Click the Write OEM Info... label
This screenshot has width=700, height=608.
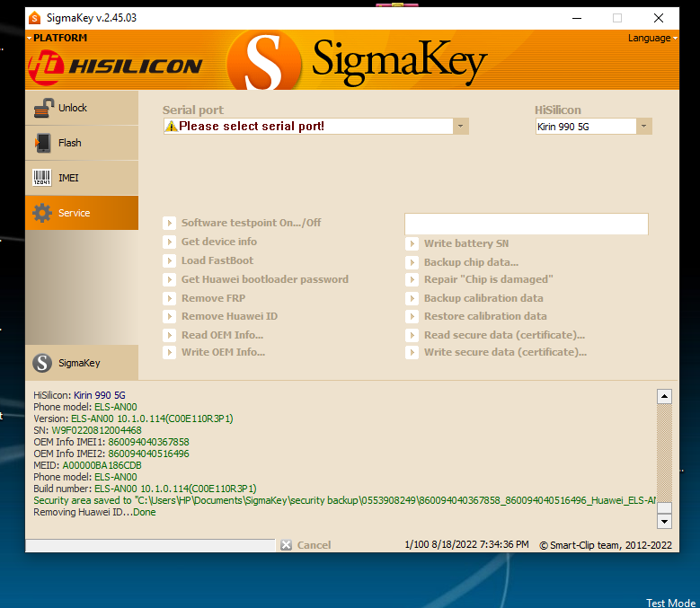223,352
